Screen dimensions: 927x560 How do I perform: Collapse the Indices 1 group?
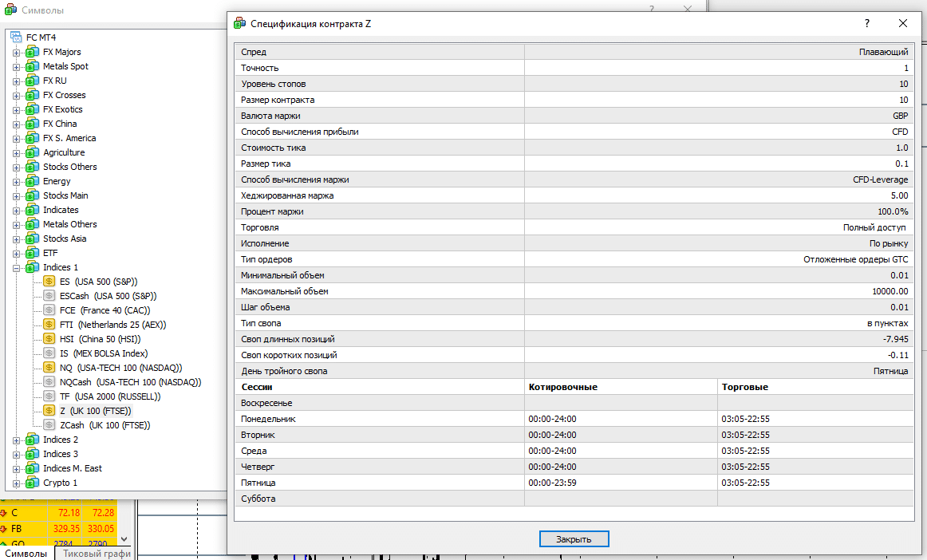[x=16, y=268]
